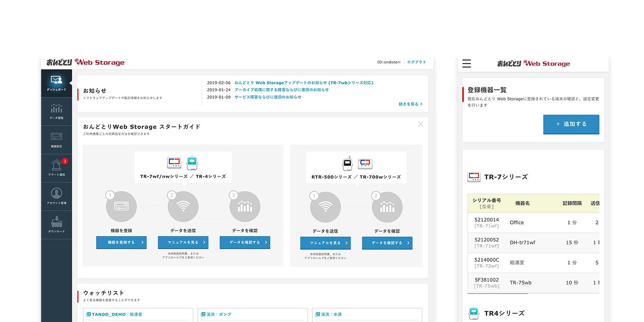The height and width of the screenshot is (322, 644).
Task: Open the サービス障害ならびに復旧 news link
Action: [268, 97]
